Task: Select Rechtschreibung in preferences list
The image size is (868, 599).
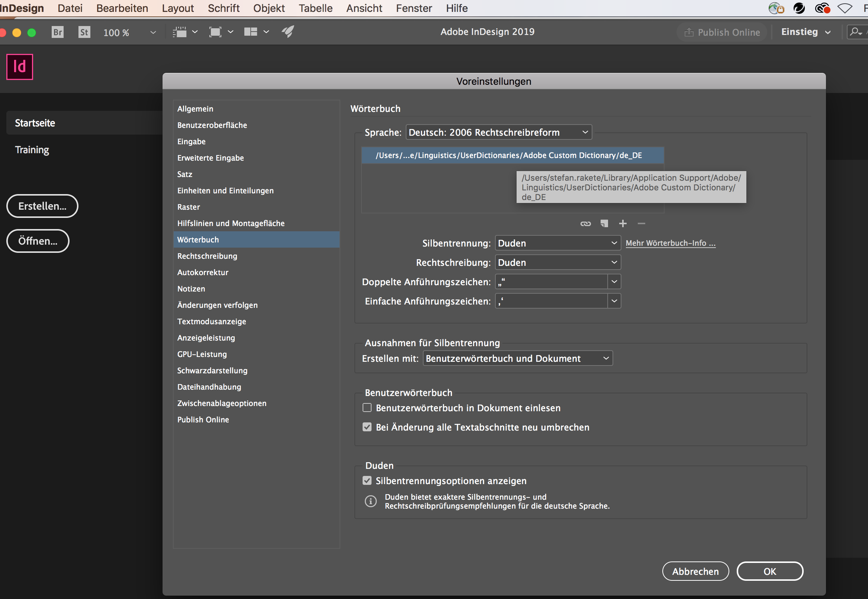Action: coord(207,256)
